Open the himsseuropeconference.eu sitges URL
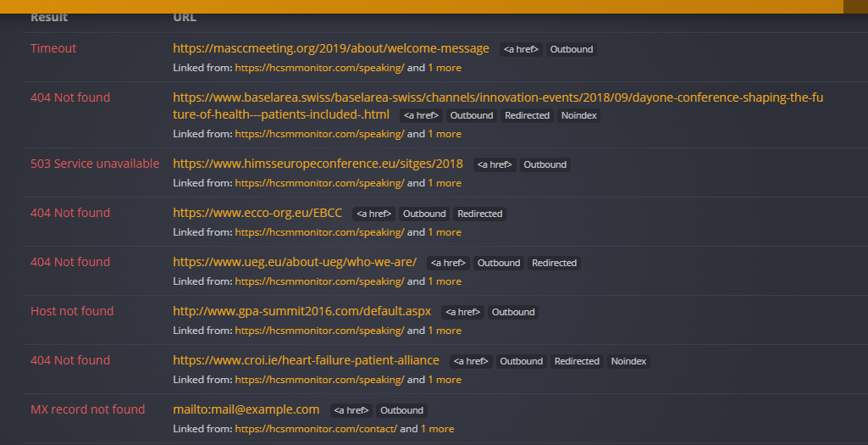The width and height of the screenshot is (868, 445). pyautogui.click(x=318, y=164)
